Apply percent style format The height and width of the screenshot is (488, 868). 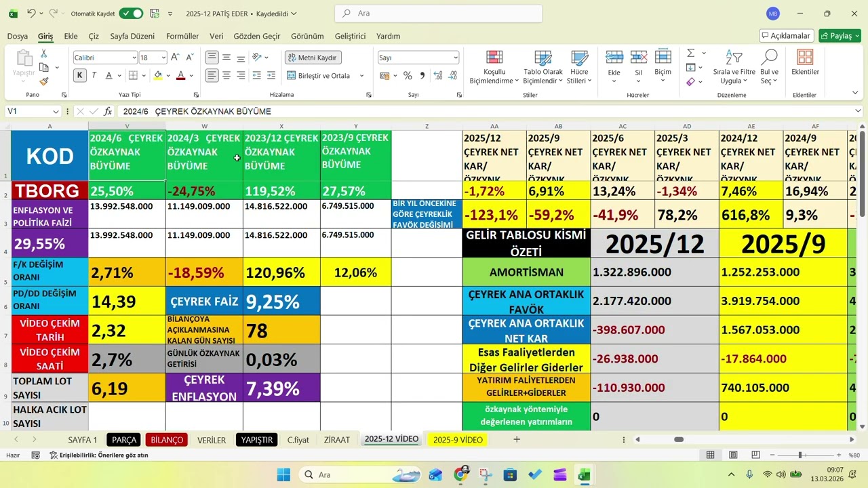click(x=408, y=75)
